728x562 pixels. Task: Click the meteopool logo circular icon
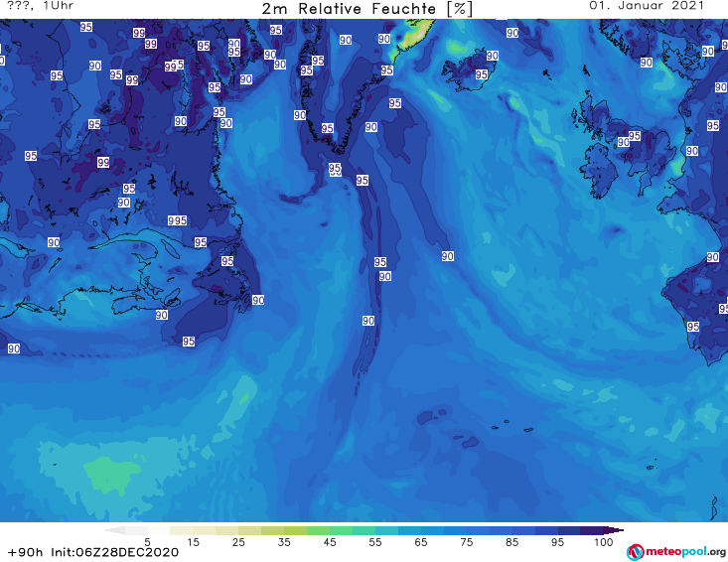point(635,552)
